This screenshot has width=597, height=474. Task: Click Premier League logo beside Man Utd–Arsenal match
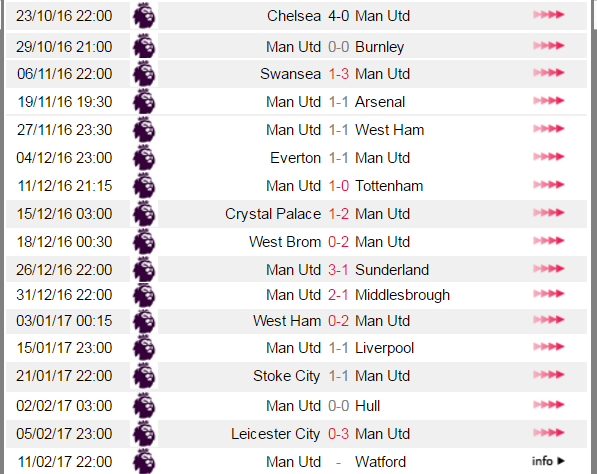point(144,102)
